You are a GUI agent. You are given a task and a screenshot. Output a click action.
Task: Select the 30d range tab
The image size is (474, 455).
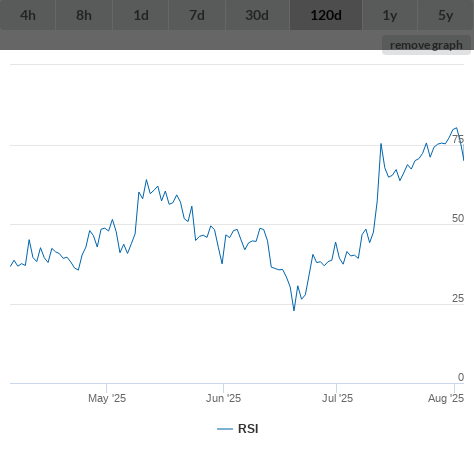coord(257,15)
